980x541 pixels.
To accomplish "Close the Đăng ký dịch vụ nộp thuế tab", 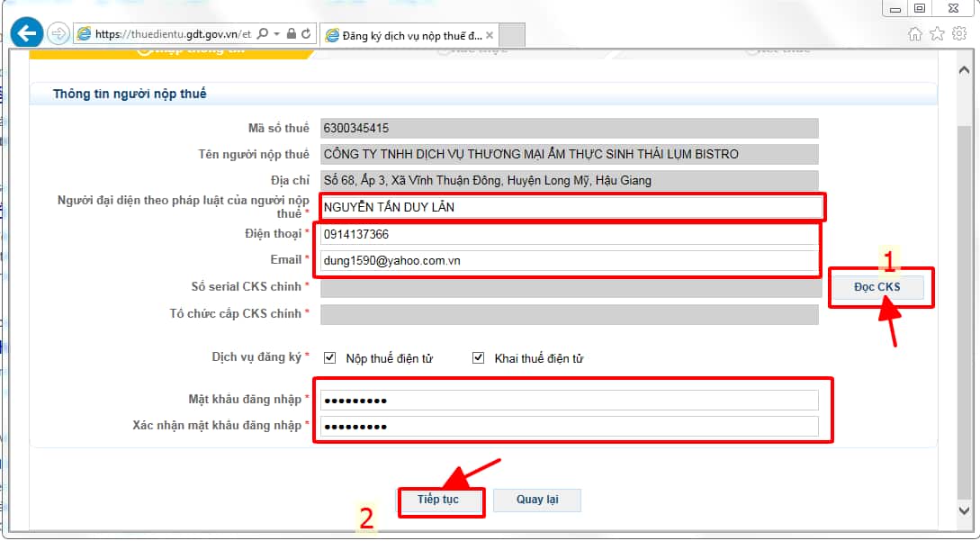I will click(x=490, y=36).
